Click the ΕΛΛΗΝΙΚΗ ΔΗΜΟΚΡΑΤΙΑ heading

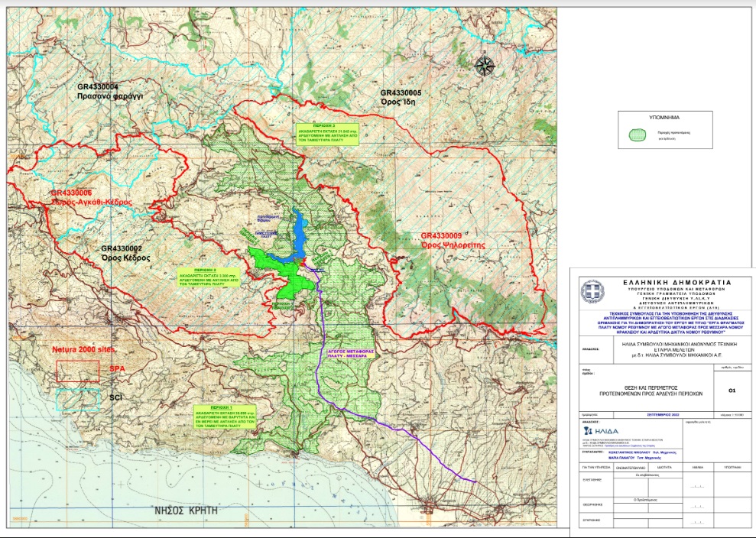pyautogui.click(x=677, y=283)
